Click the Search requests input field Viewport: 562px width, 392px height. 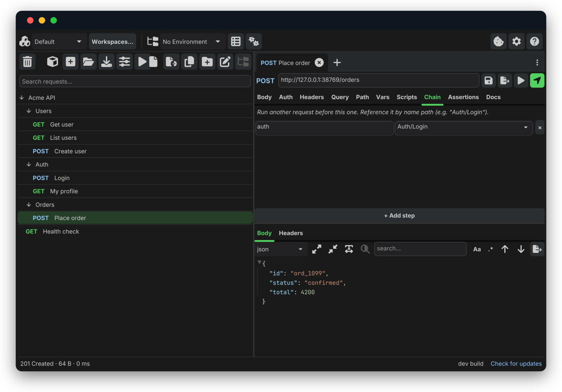135,81
